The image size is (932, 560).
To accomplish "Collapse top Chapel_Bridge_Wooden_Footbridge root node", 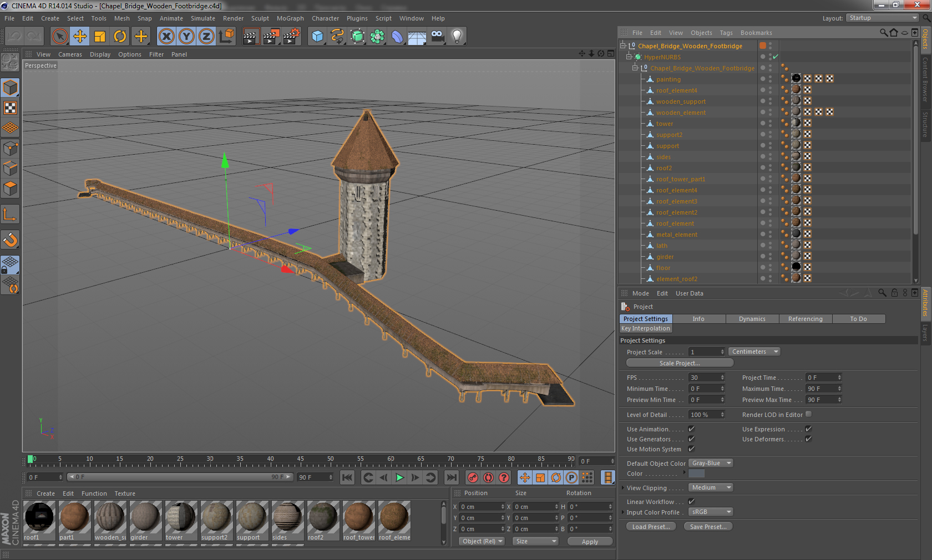I will pyautogui.click(x=622, y=45).
